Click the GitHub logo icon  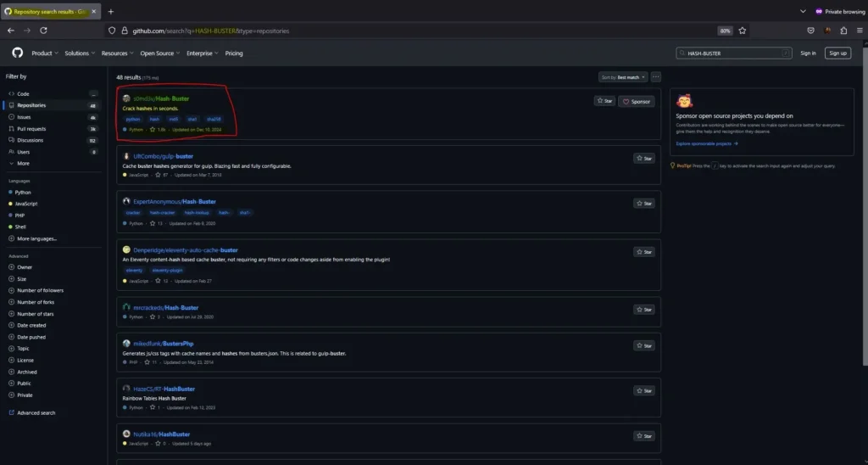coord(18,53)
